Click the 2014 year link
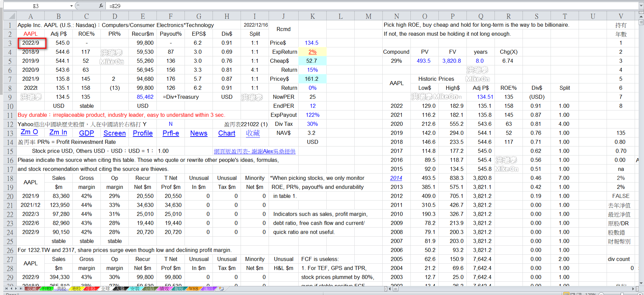 click(396, 178)
